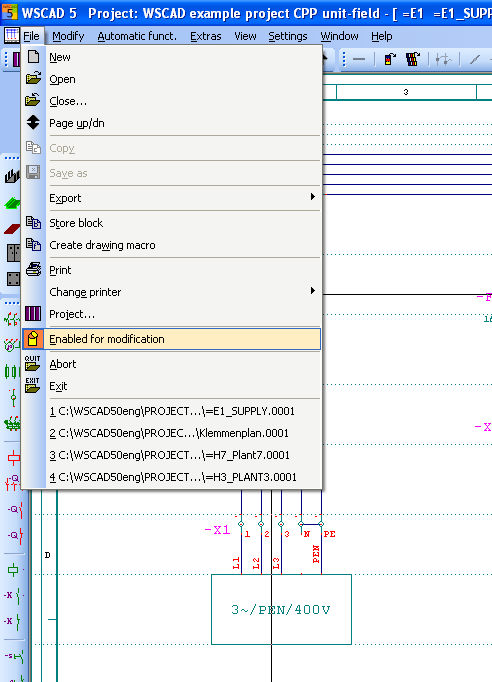492x682 pixels.
Task: Click the Close... menu entry
Action: (x=171, y=101)
